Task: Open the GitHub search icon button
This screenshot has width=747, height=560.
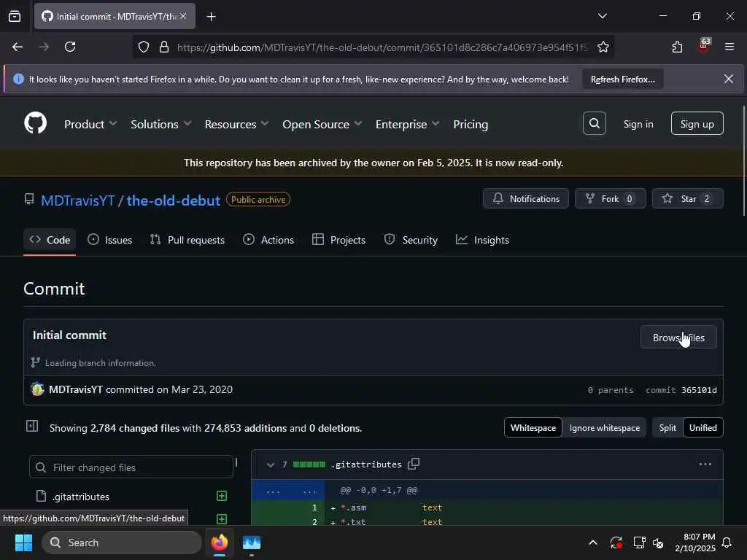Action: (594, 123)
